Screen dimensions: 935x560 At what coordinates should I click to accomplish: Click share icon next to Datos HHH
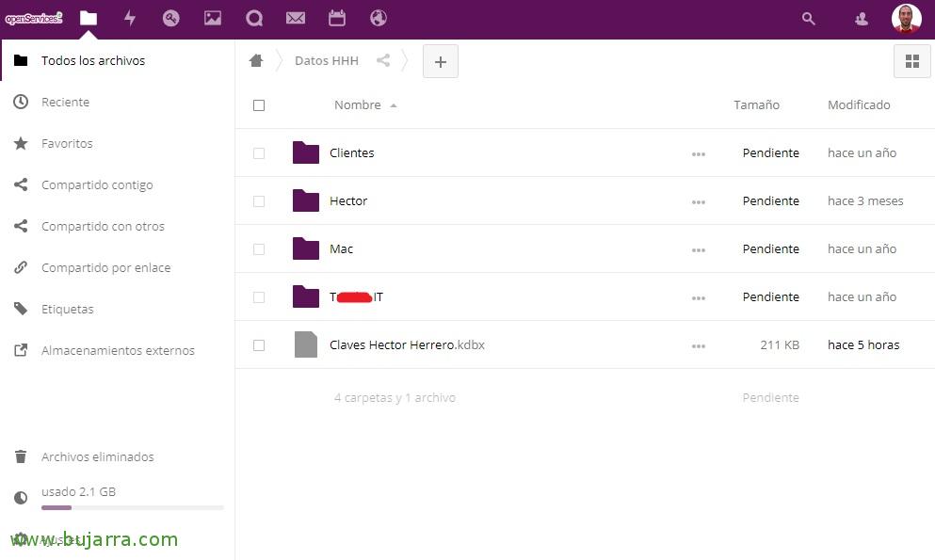[383, 61]
